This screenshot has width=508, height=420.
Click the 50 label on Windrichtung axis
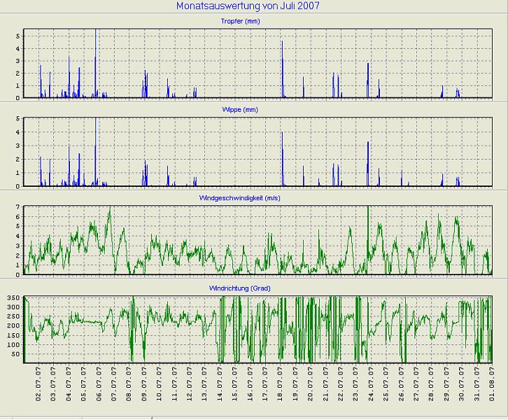[15, 353]
